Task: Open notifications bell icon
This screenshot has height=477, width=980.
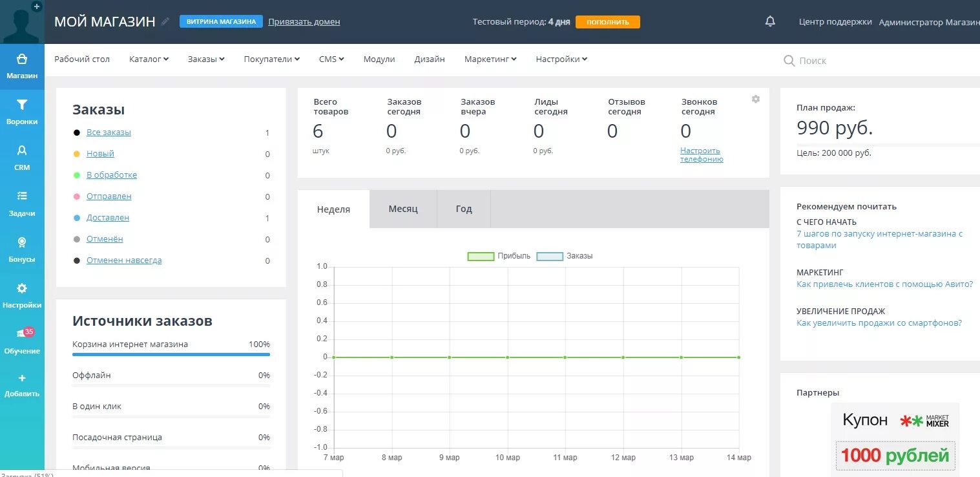Action: [x=770, y=21]
